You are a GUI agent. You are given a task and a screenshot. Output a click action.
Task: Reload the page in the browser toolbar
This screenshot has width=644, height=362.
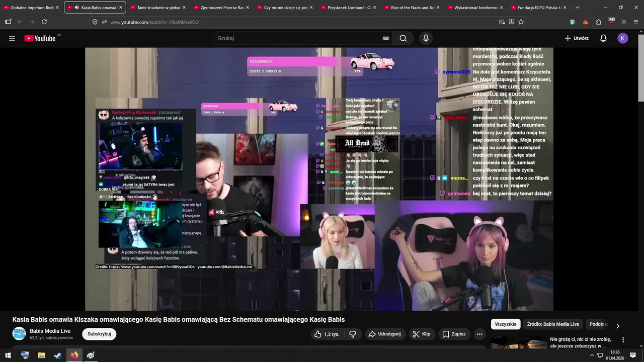pyautogui.click(x=44, y=22)
